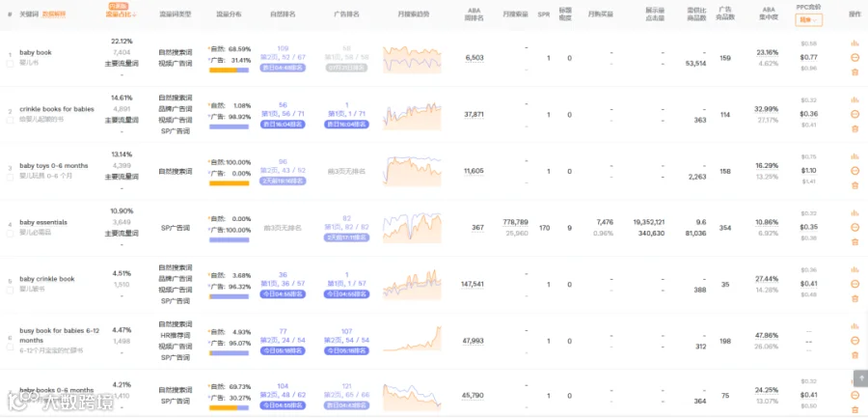This screenshot has width=868, height=418.
Task: Tick the checkbox for baby book
Action: [x=10, y=64]
